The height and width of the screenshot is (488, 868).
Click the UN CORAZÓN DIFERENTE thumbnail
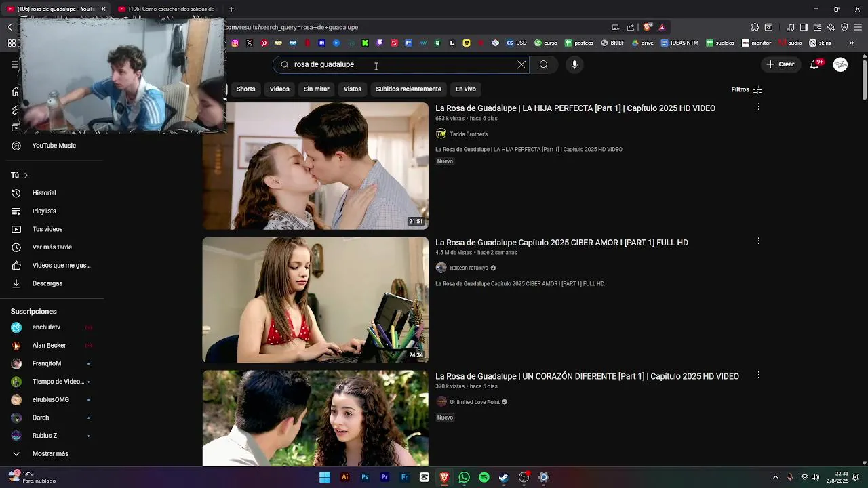[315, 418]
